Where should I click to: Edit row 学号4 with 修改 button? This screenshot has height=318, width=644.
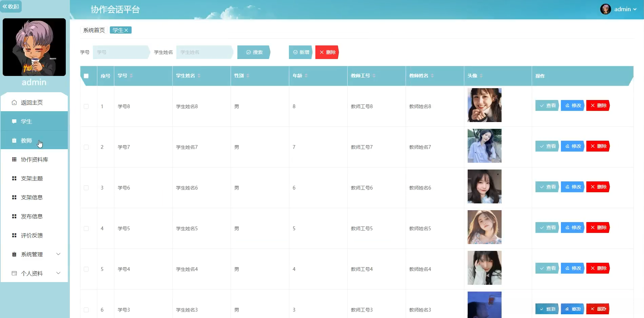click(x=572, y=268)
